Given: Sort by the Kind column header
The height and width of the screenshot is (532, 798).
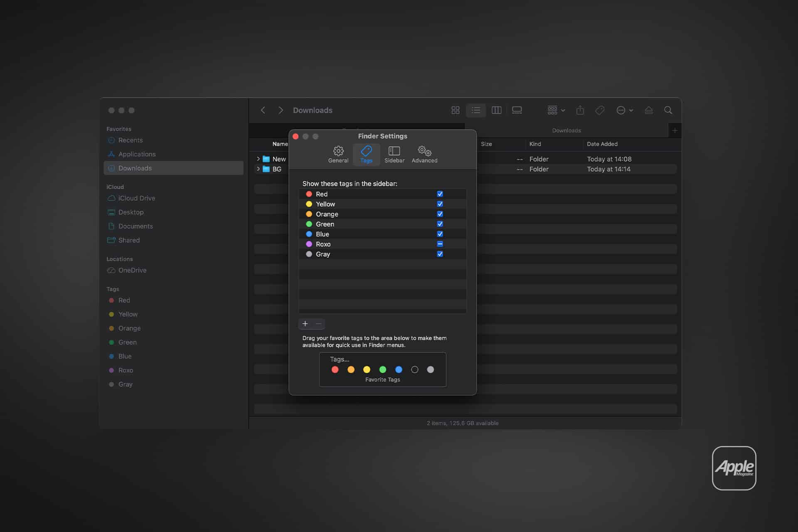Looking at the screenshot, I should pos(535,144).
